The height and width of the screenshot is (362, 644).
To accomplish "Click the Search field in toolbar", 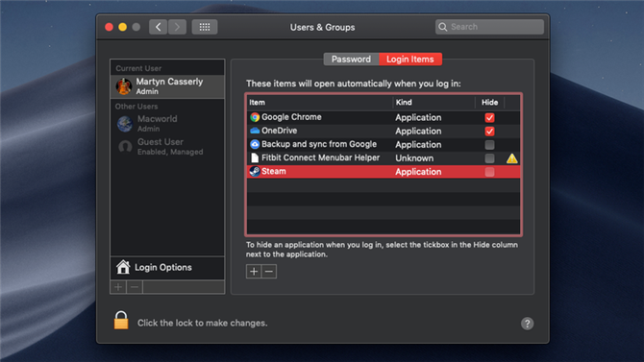I will [x=489, y=27].
